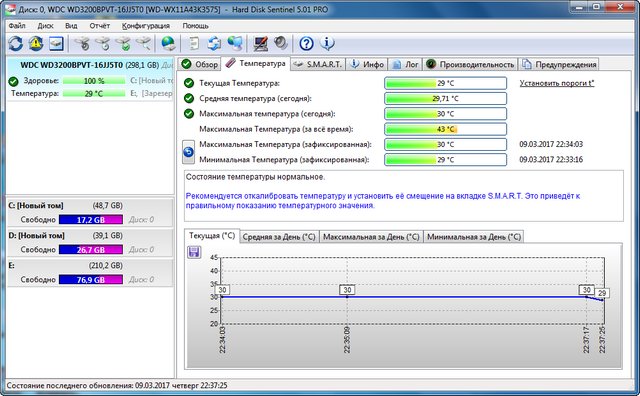640x396 pixels.
Task: Select the Температура tab
Action: pos(256,63)
